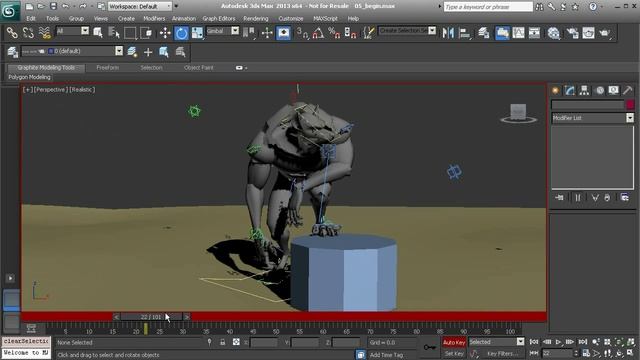Toggle the 3D Snaps button
This screenshot has width=640, height=360.
(302, 33)
